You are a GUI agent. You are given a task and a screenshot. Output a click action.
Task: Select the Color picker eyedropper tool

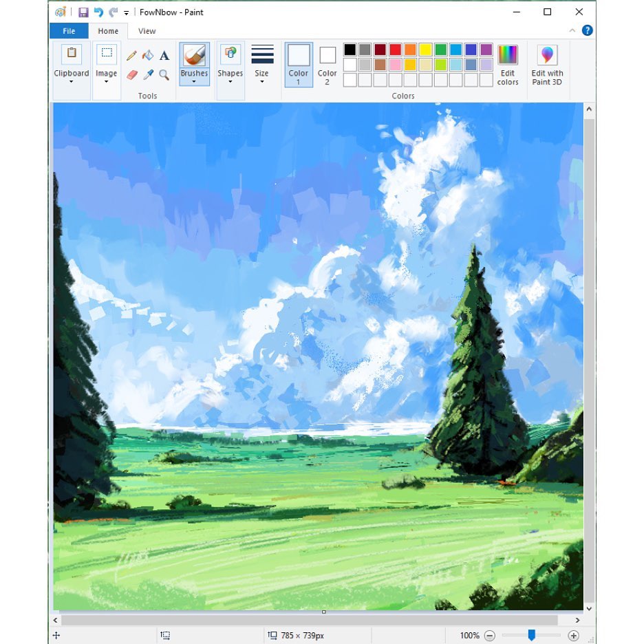[x=148, y=75]
